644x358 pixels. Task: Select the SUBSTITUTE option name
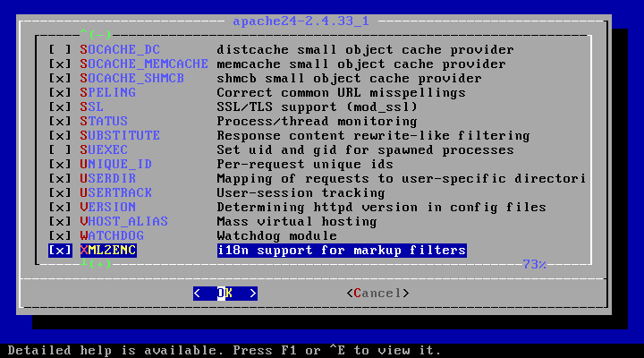point(120,136)
